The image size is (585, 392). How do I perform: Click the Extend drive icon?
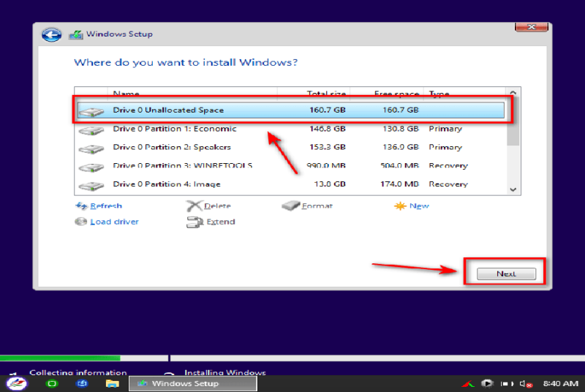(x=195, y=222)
